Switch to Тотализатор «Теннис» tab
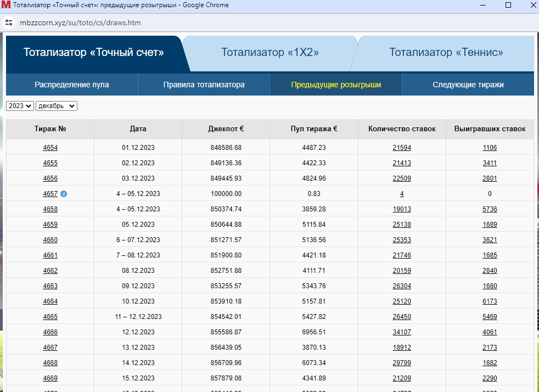539x392 pixels. (x=446, y=52)
